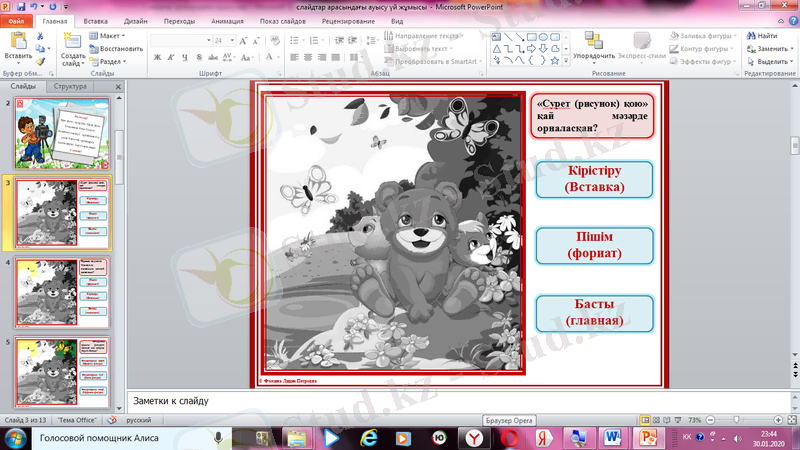Image resolution: width=800 pixels, height=450 pixels.
Task: Toggle bold Ж formatting
Action: (x=158, y=59)
